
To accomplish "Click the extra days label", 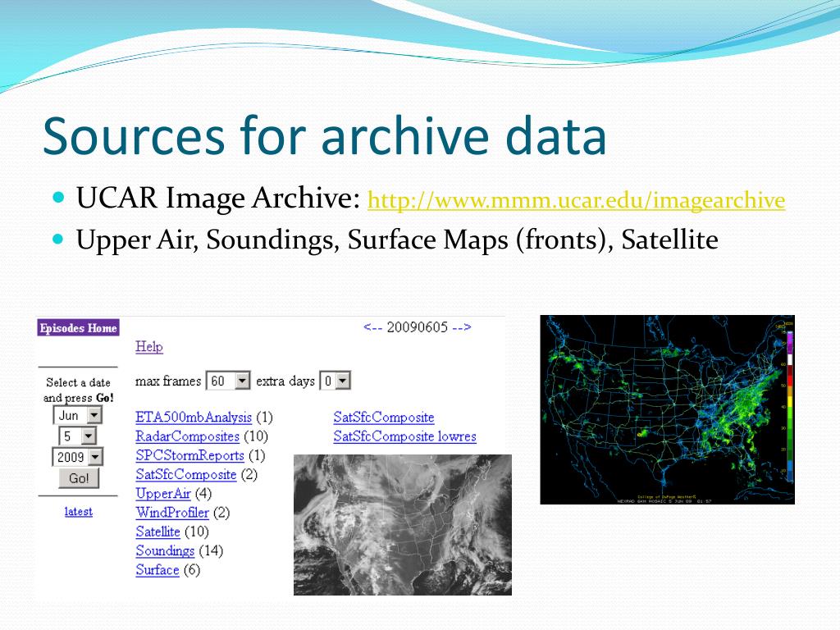I will tap(285, 381).
